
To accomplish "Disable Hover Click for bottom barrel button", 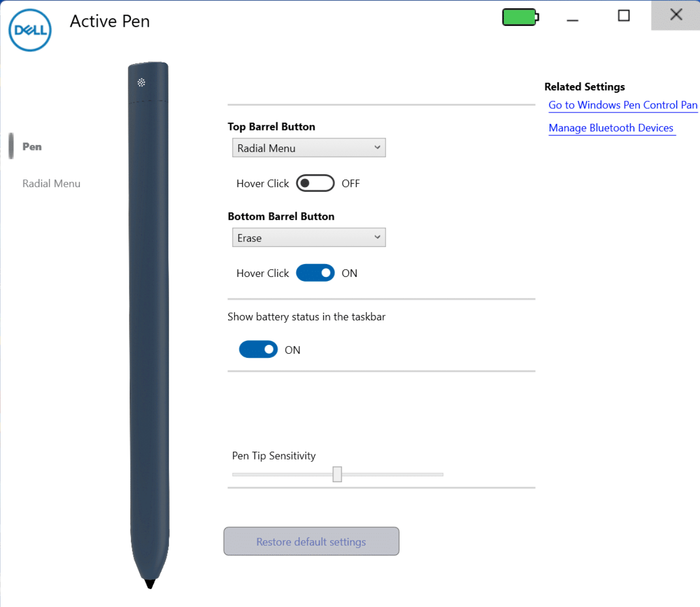I will 315,273.
